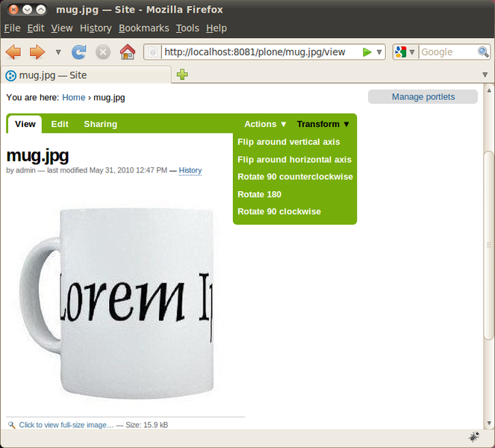495x448 pixels.
Task: Open the Bookmarks menu
Action: pyautogui.click(x=143, y=28)
